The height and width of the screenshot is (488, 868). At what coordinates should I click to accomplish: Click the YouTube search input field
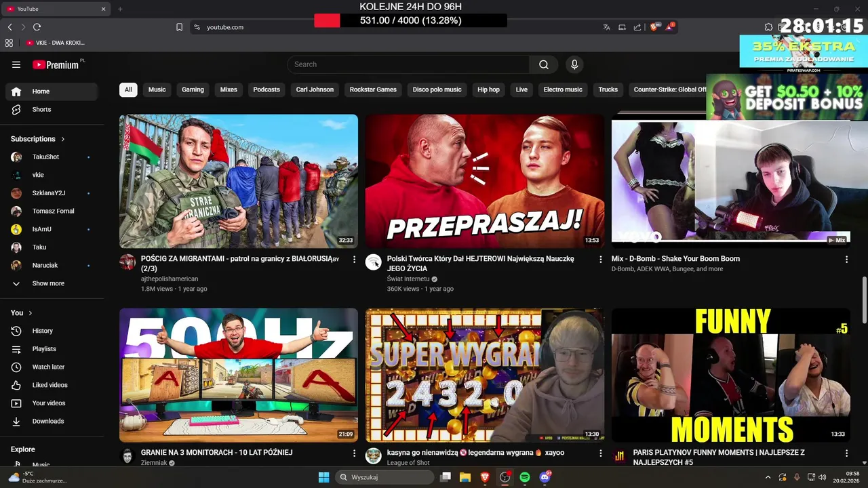(408, 64)
